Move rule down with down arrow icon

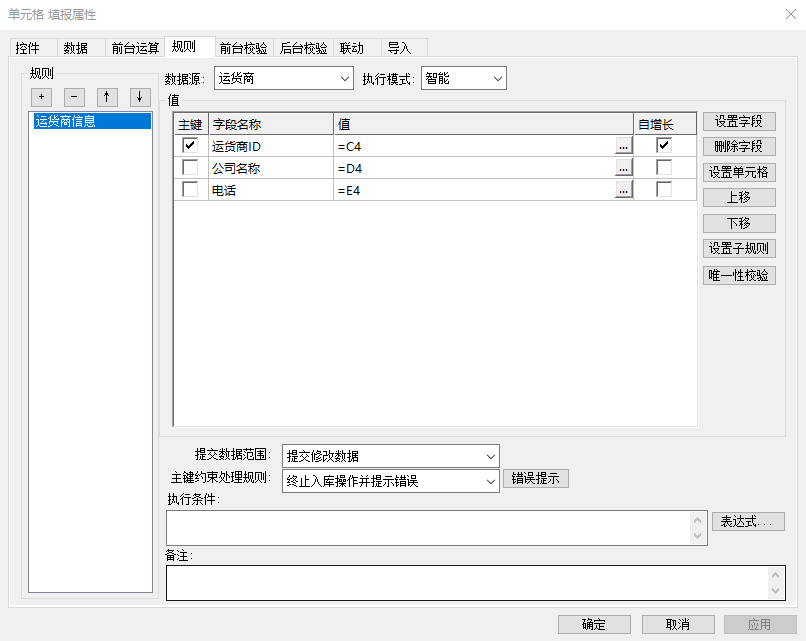point(140,97)
